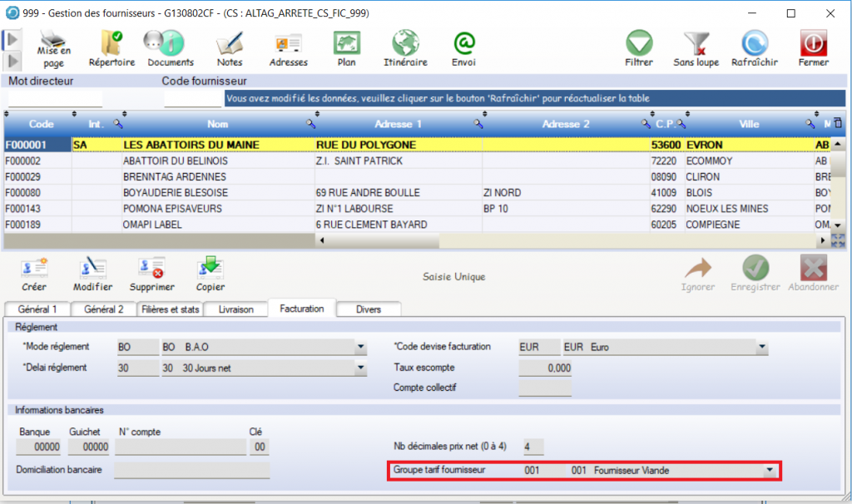The image size is (852, 504).
Task: Open the Répertoire toolbar icon
Action: pyautogui.click(x=111, y=42)
